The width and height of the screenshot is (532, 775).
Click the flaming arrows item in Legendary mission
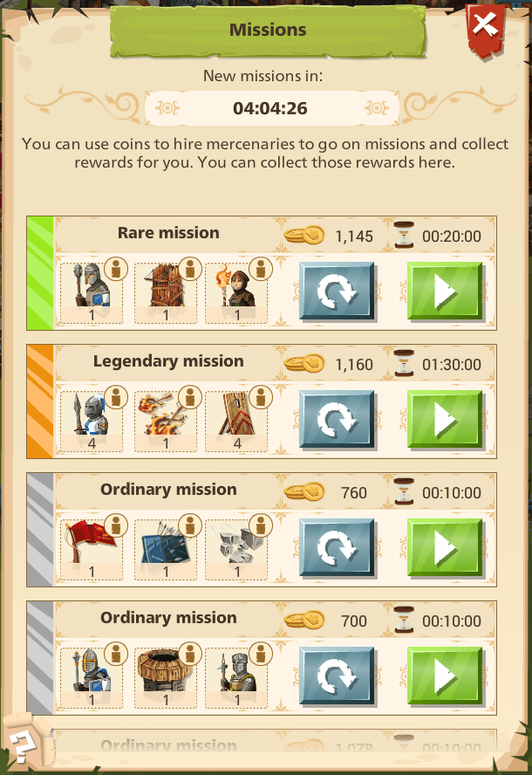click(166, 421)
